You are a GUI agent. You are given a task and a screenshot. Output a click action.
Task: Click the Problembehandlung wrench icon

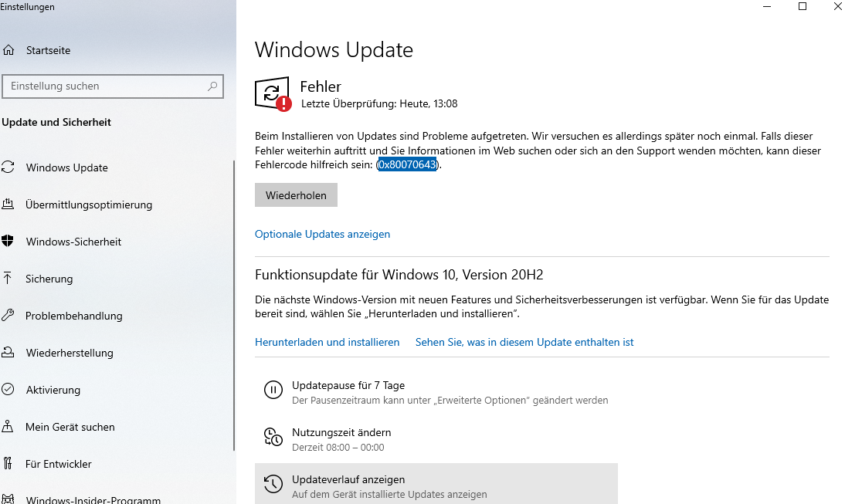[x=8, y=316]
